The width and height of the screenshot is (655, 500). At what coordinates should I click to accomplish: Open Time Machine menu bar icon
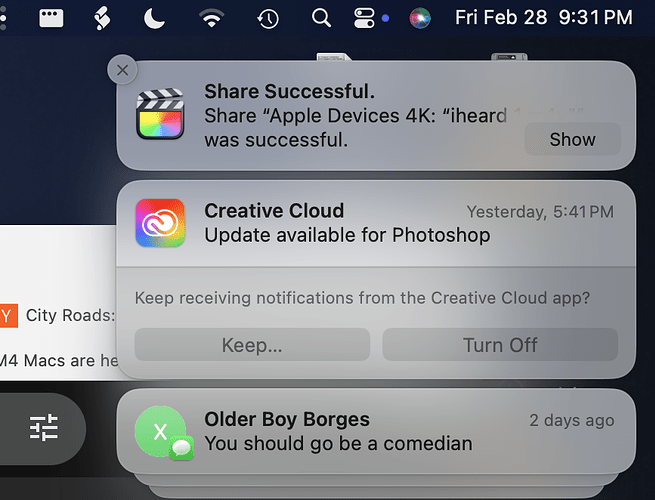[268, 19]
